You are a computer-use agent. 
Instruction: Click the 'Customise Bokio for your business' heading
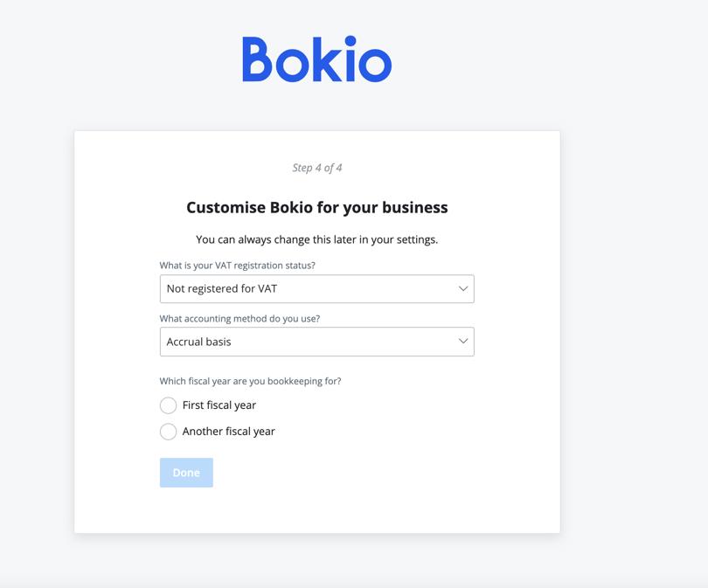[316, 207]
